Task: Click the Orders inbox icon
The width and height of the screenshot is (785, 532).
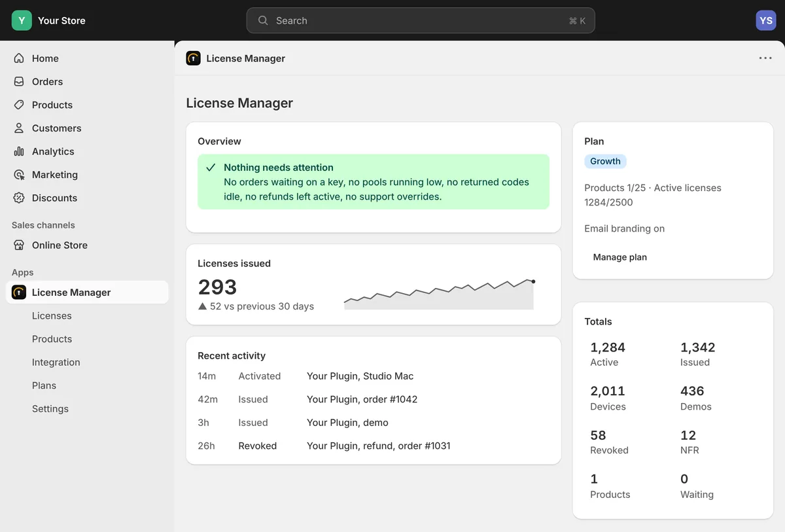Action: [x=19, y=82]
